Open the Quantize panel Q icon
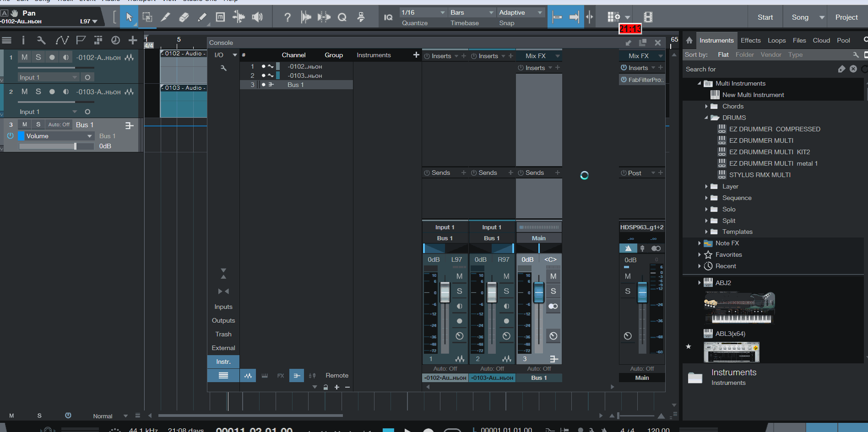868x432 pixels. [342, 17]
